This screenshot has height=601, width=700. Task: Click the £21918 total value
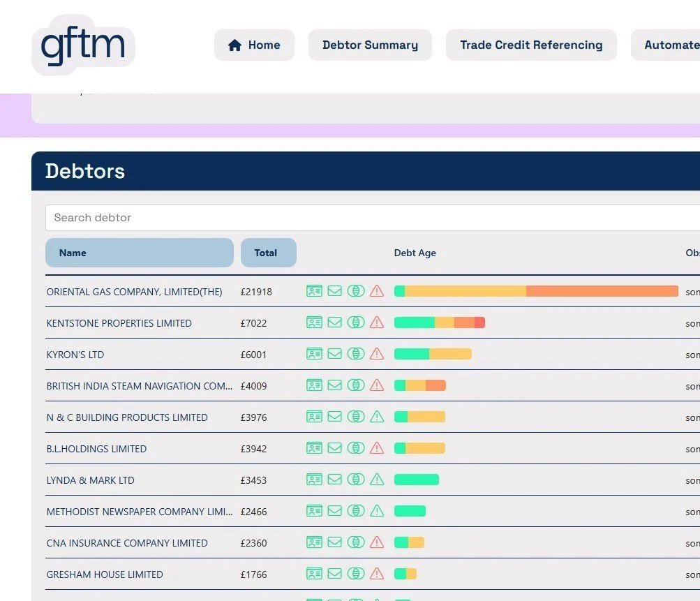pos(256,292)
